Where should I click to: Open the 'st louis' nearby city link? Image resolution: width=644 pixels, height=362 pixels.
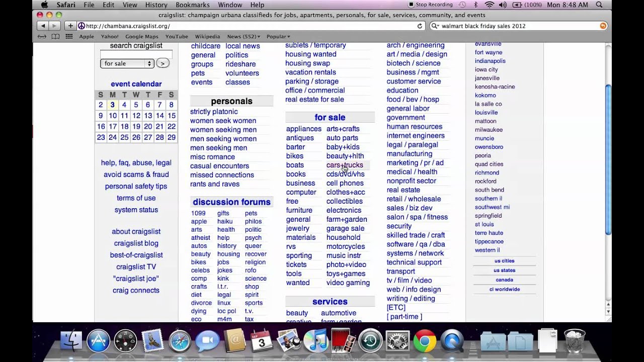point(485,224)
